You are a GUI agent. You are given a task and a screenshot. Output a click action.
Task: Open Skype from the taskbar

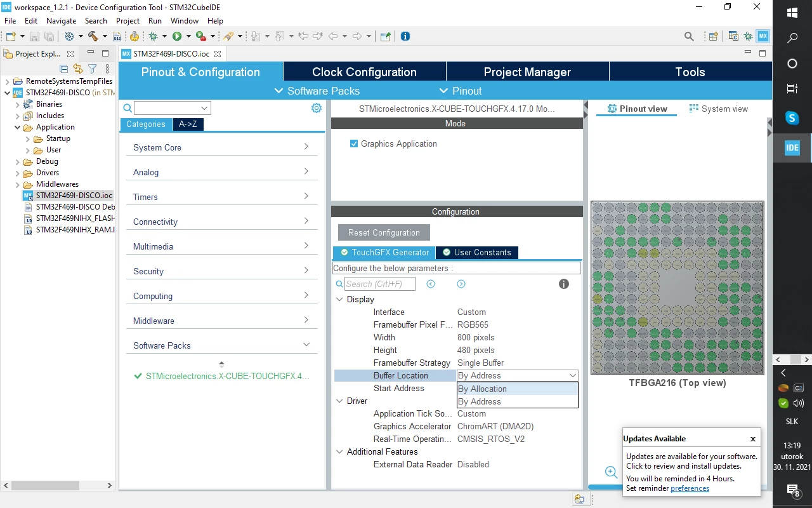pos(792,117)
